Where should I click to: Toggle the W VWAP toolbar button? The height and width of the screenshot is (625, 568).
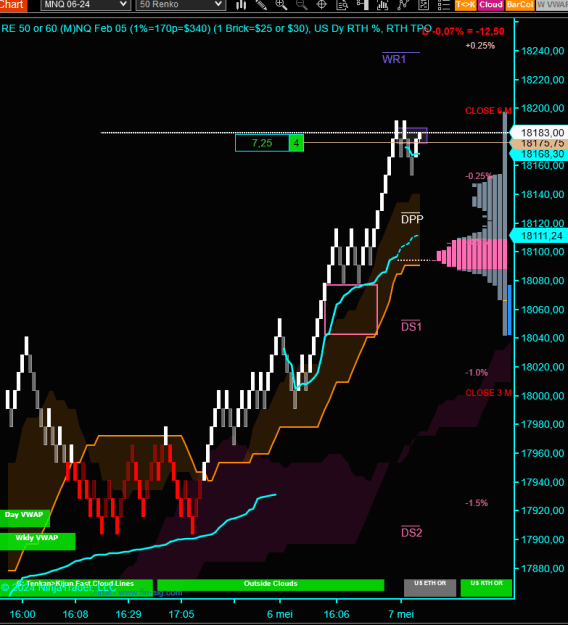552,5
